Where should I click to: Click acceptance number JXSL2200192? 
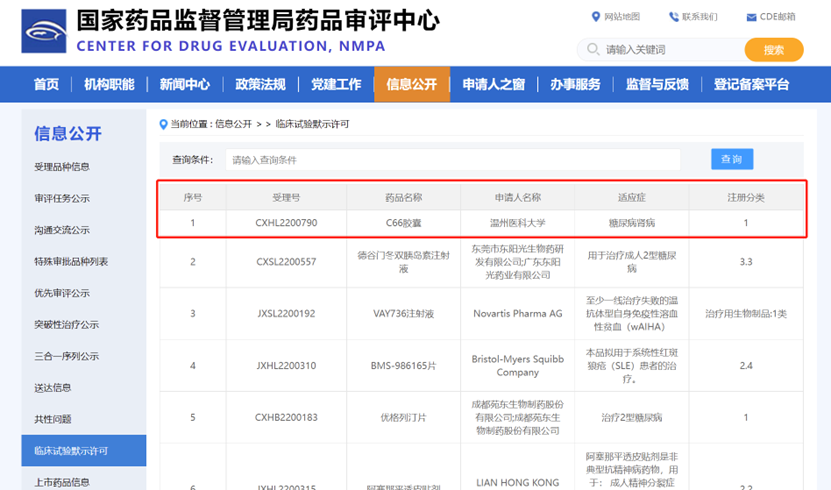tap(286, 314)
